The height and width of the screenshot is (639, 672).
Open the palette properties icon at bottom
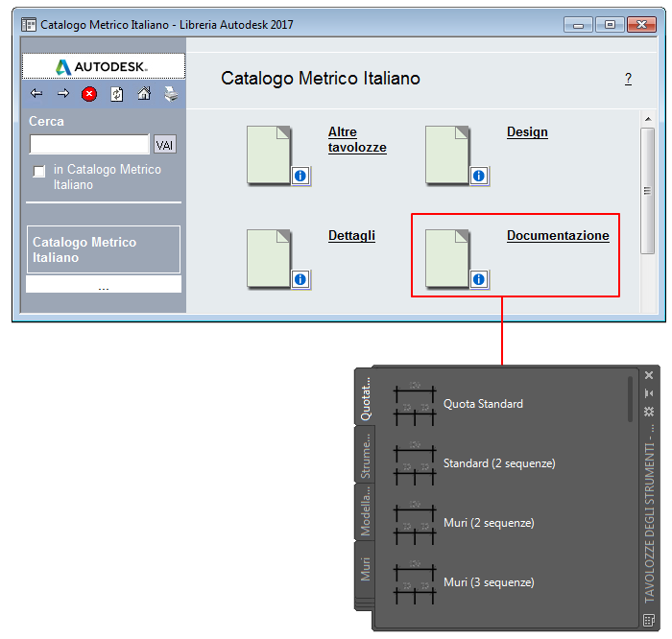pos(649,620)
